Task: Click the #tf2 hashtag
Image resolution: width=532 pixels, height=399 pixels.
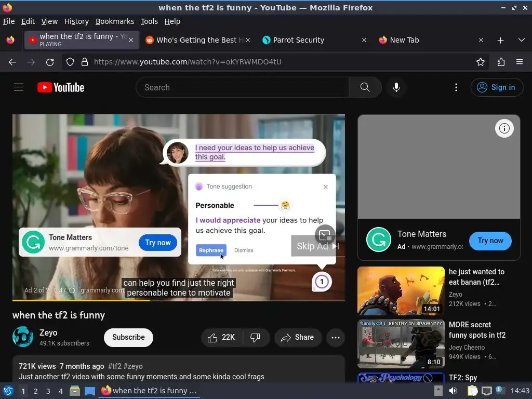Action: (x=115, y=366)
